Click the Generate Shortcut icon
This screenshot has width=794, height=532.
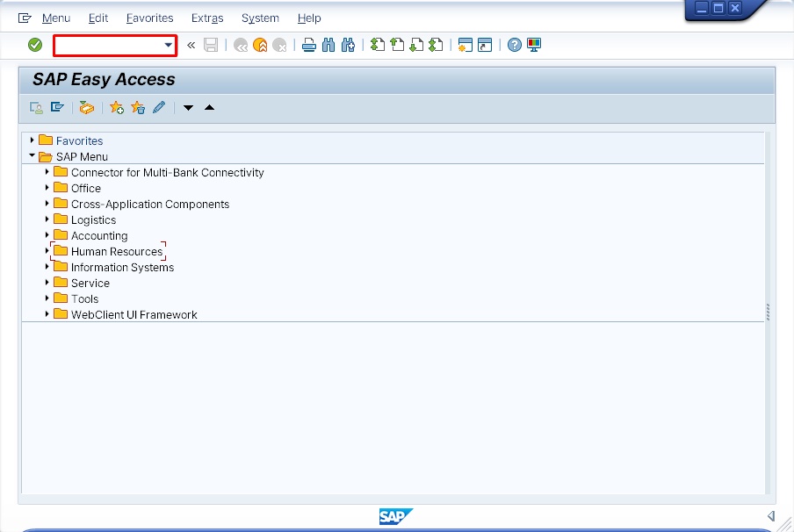pos(485,45)
